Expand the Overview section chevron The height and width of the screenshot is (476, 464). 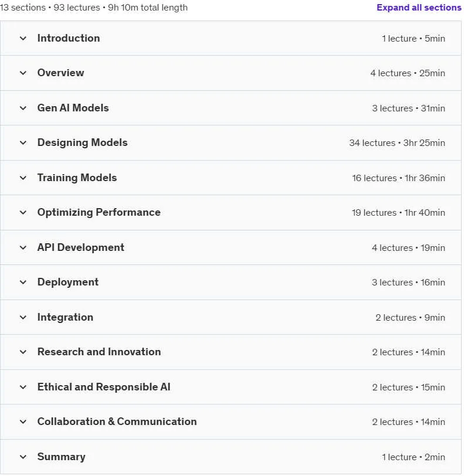pyautogui.click(x=23, y=73)
